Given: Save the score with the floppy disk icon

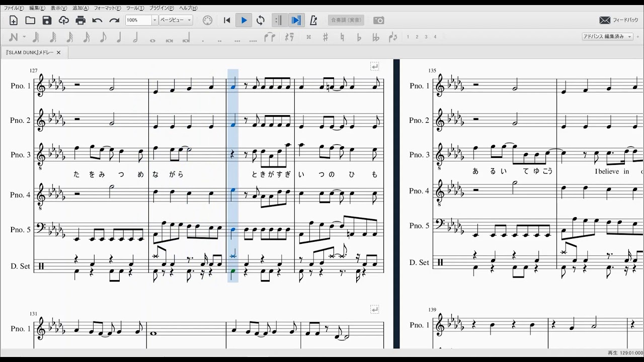Looking at the screenshot, I should click(47, 20).
